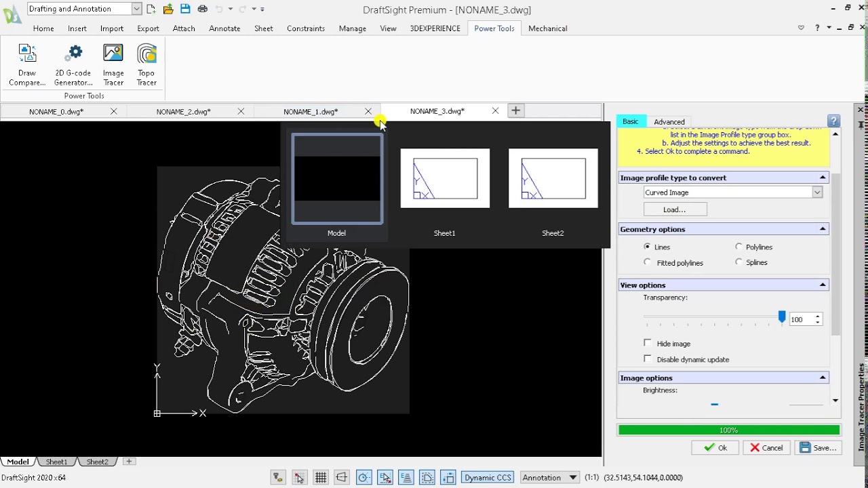Open the undo history dropdown arrow
The width and height of the screenshot is (868, 488).
click(231, 9)
